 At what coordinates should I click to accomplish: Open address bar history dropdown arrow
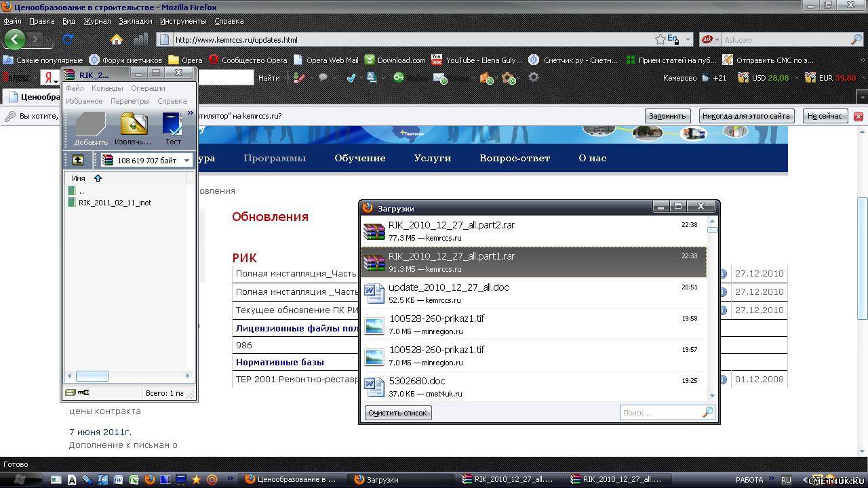coord(688,39)
